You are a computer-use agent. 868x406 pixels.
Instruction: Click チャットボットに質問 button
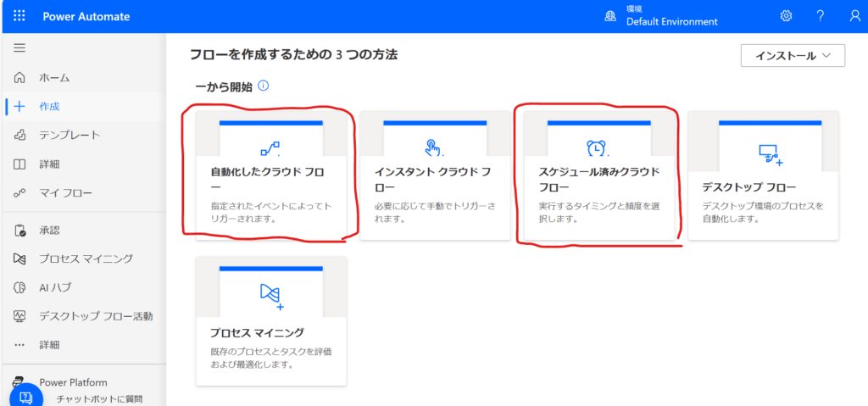click(100, 398)
